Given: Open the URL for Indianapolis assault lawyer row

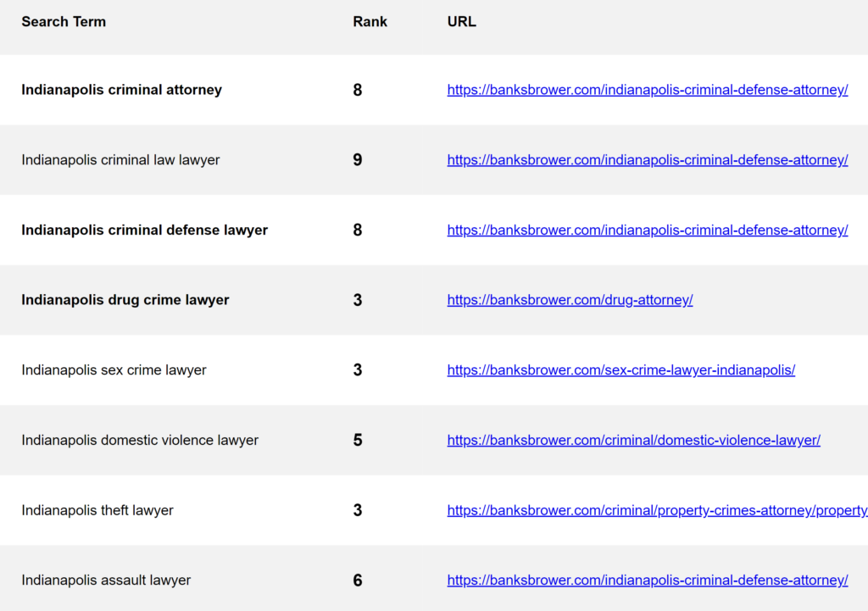Looking at the screenshot, I should 647,580.
